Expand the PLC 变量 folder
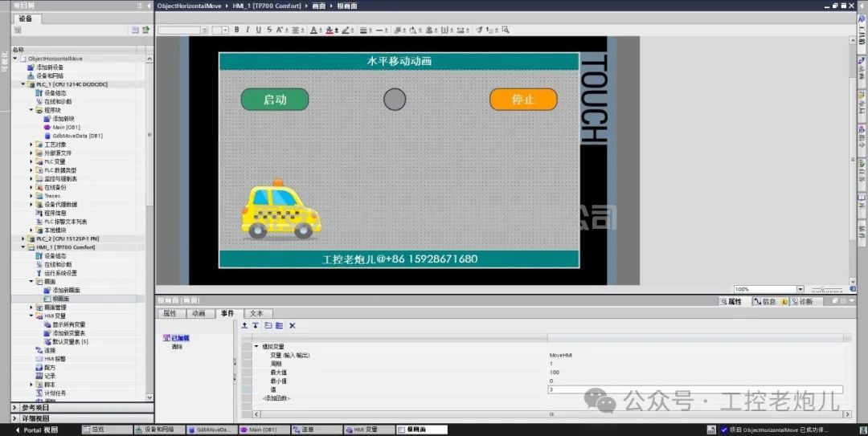Viewport: 868px width, 436px height. tap(31, 161)
